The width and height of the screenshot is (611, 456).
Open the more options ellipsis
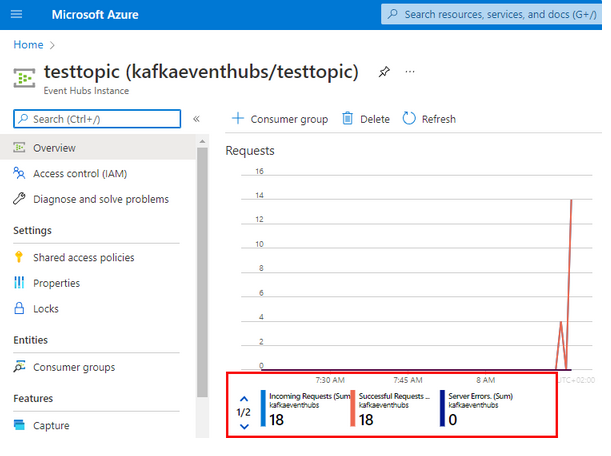[410, 72]
